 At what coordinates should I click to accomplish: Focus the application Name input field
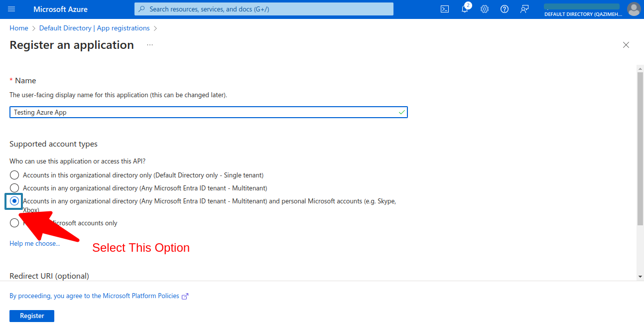click(x=209, y=112)
